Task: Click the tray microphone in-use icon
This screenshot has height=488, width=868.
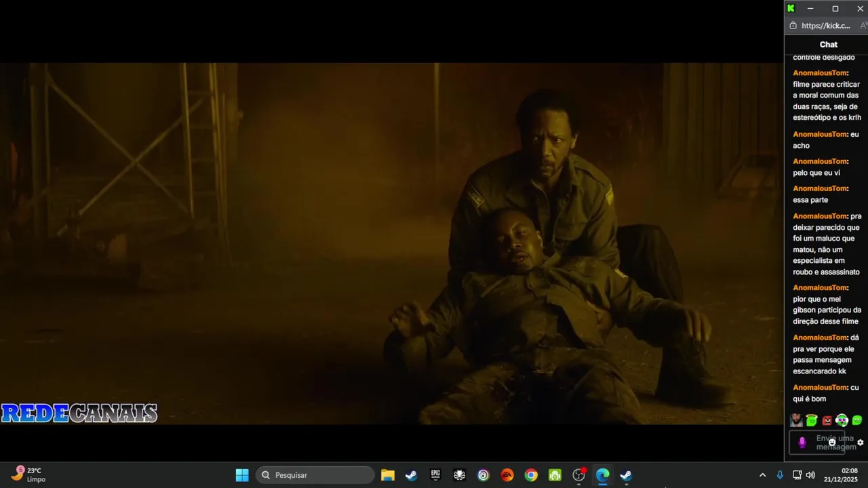Action: 780,475
